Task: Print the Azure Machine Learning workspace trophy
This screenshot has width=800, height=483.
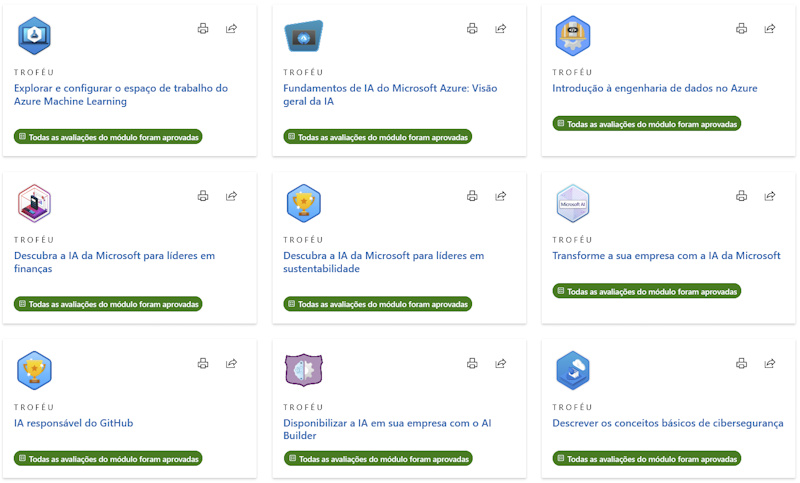Action: (x=203, y=29)
